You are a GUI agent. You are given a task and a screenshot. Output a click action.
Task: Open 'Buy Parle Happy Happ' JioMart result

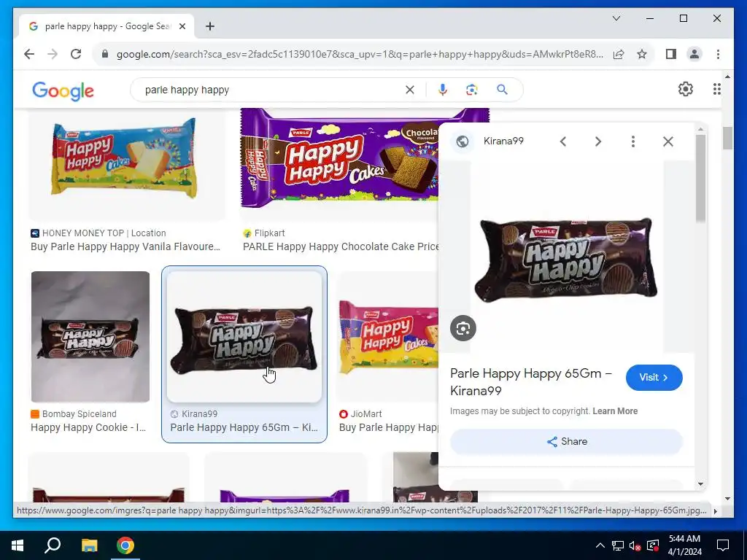coord(388,427)
